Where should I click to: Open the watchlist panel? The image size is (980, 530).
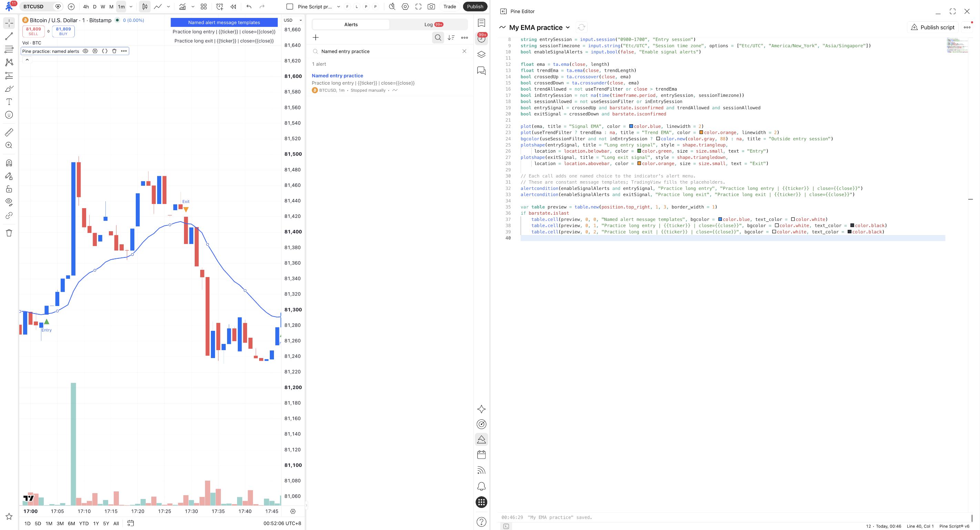click(x=481, y=23)
